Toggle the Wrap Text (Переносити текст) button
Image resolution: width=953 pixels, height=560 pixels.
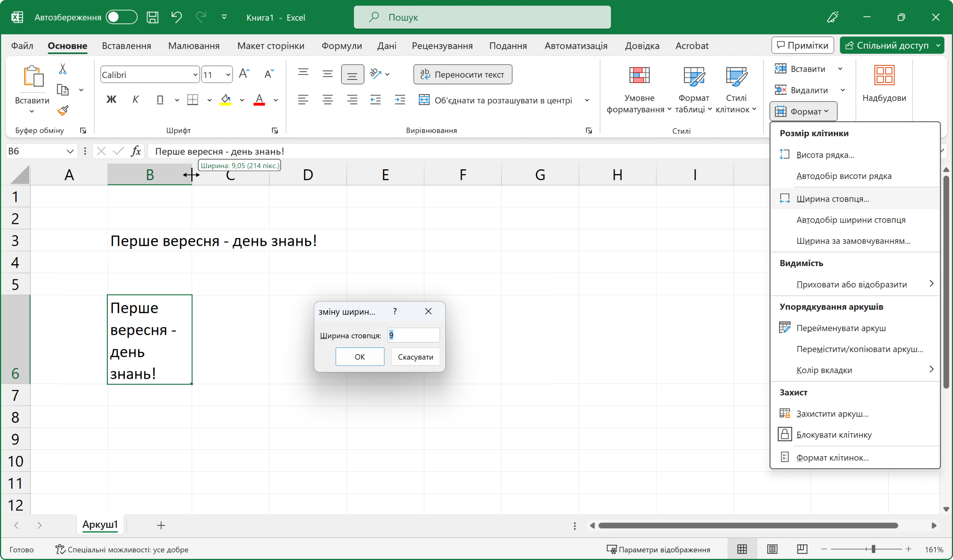click(x=462, y=74)
